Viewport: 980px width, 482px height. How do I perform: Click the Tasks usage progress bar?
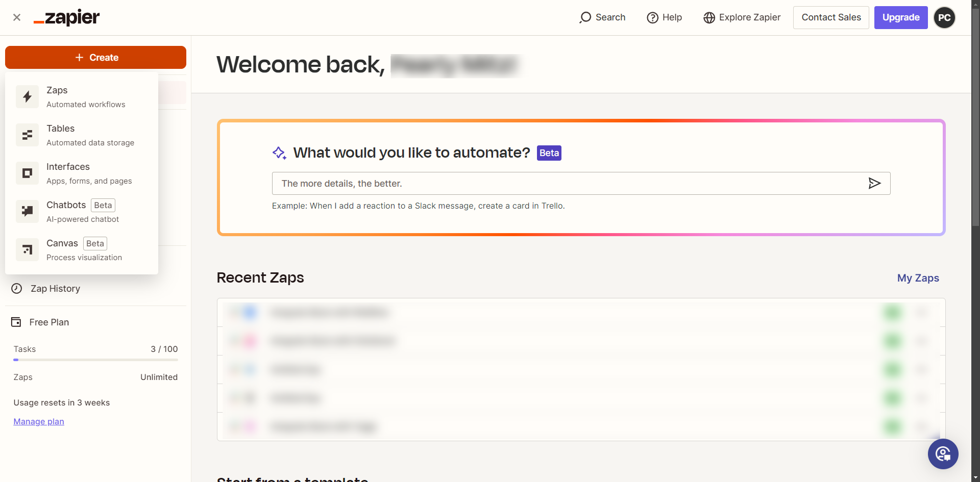95,360
